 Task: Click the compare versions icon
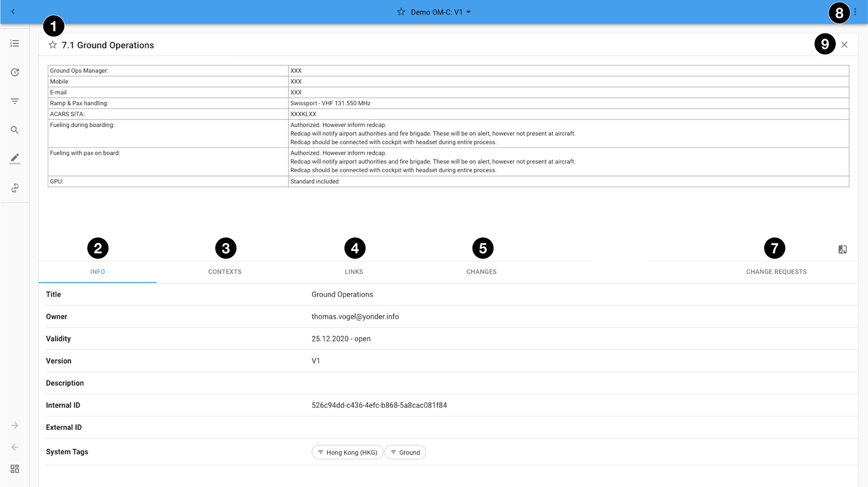coord(843,250)
